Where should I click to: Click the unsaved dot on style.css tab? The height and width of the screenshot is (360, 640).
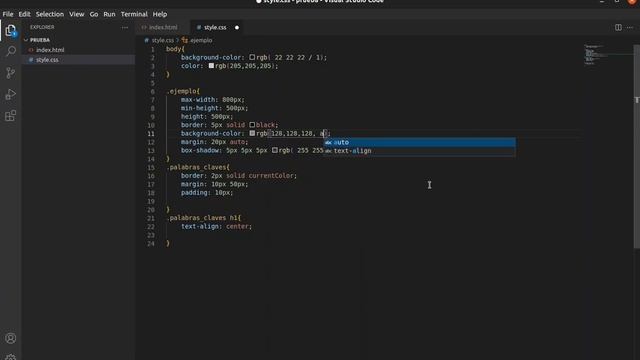(x=237, y=27)
